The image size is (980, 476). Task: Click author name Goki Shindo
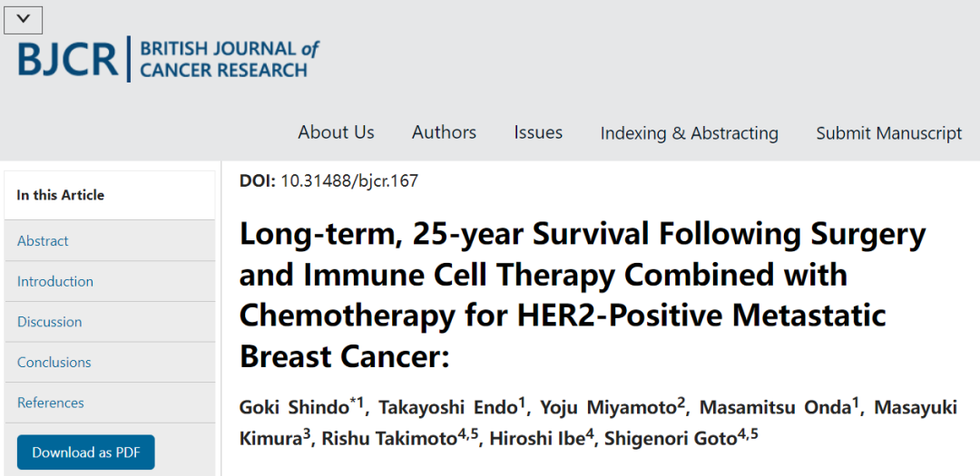pos(294,408)
